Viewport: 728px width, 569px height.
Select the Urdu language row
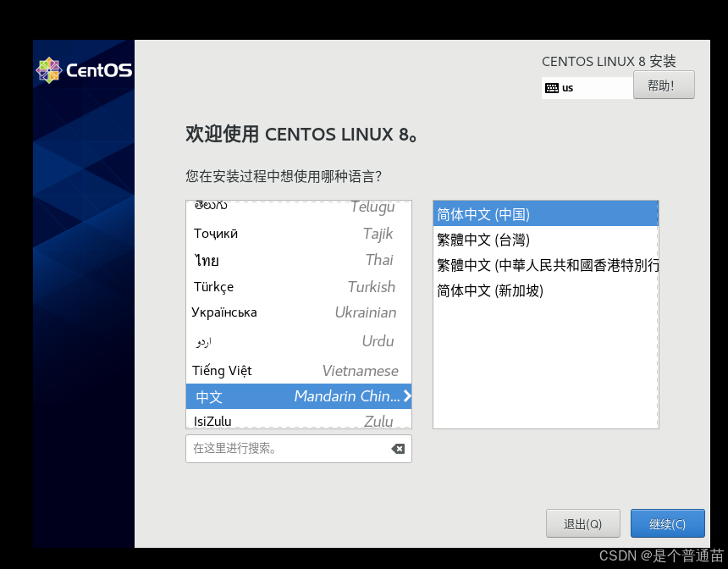[299, 341]
